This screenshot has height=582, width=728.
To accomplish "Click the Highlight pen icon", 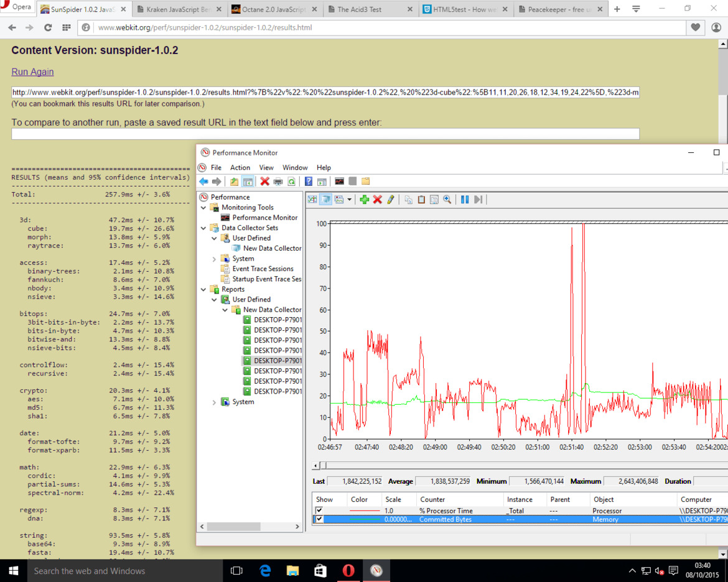I will [x=391, y=200].
